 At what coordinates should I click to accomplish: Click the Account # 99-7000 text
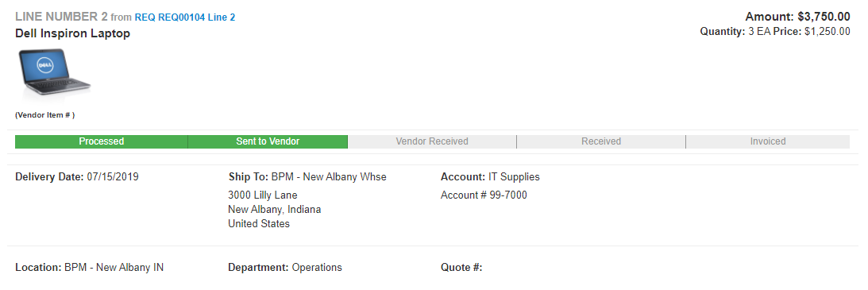coord(484,195)
